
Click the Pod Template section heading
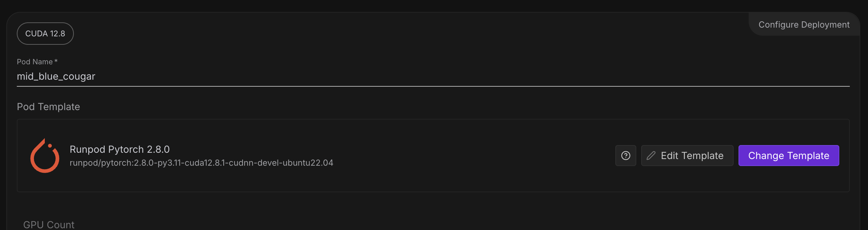48,107
